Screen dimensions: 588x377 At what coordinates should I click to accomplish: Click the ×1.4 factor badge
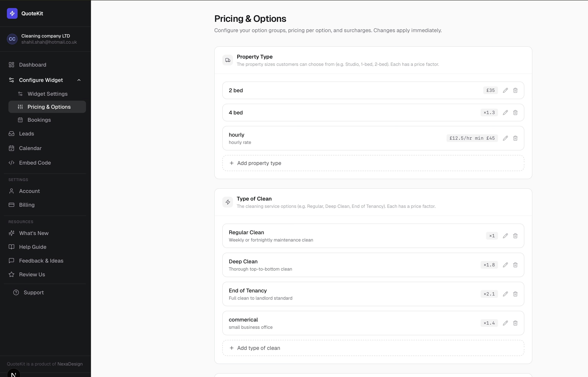(489, 323)
